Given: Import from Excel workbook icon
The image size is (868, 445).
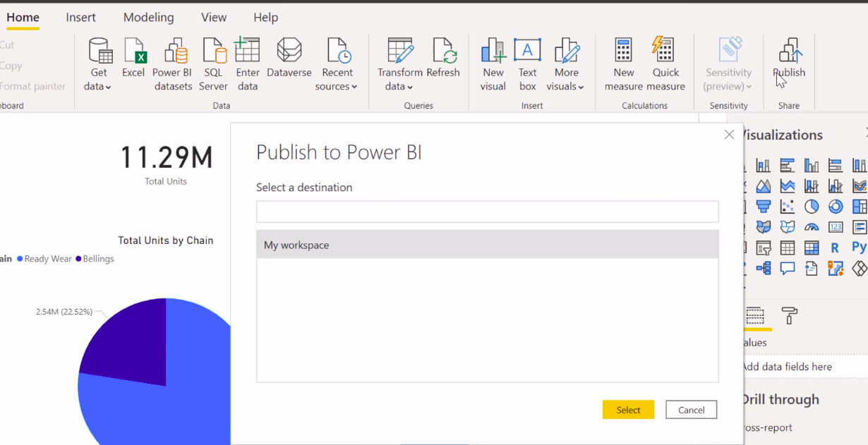Looking at the screenshot, I should point(133,51).
